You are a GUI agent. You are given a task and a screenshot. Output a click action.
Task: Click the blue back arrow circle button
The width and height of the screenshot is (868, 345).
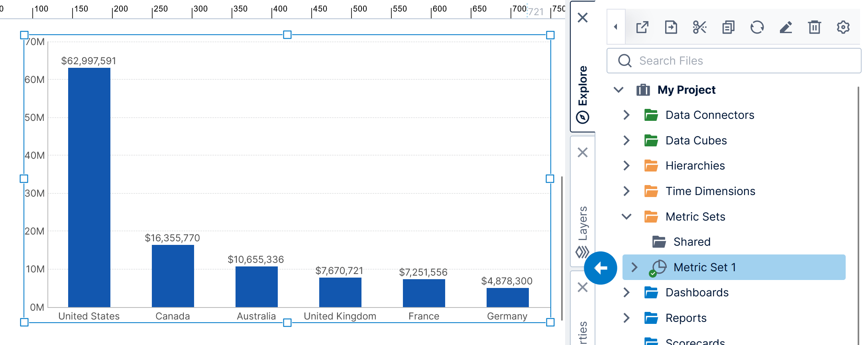[x=600, y=268]
